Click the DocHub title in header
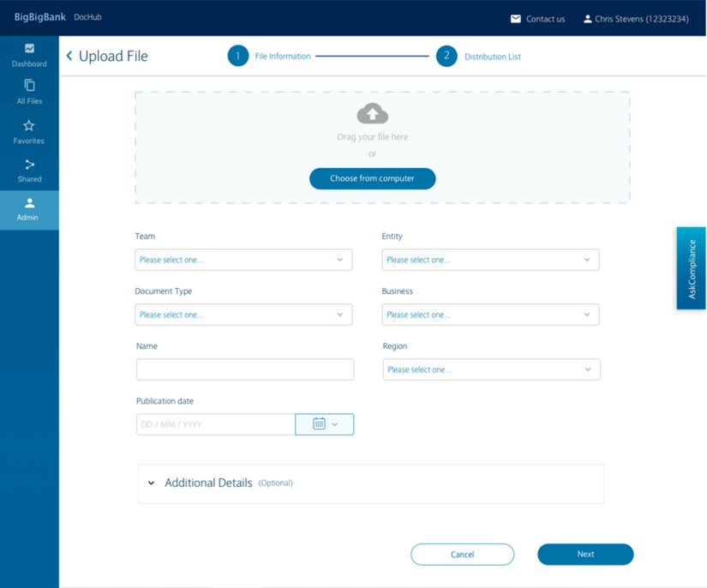 [x=87, y=17]
